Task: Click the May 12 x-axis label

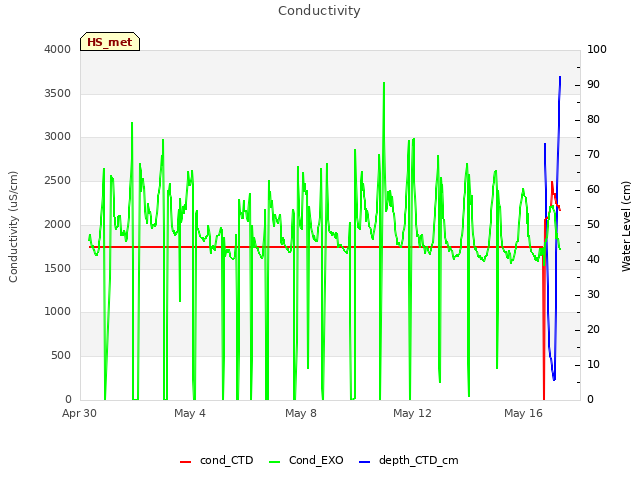Action: coord(412,413)
